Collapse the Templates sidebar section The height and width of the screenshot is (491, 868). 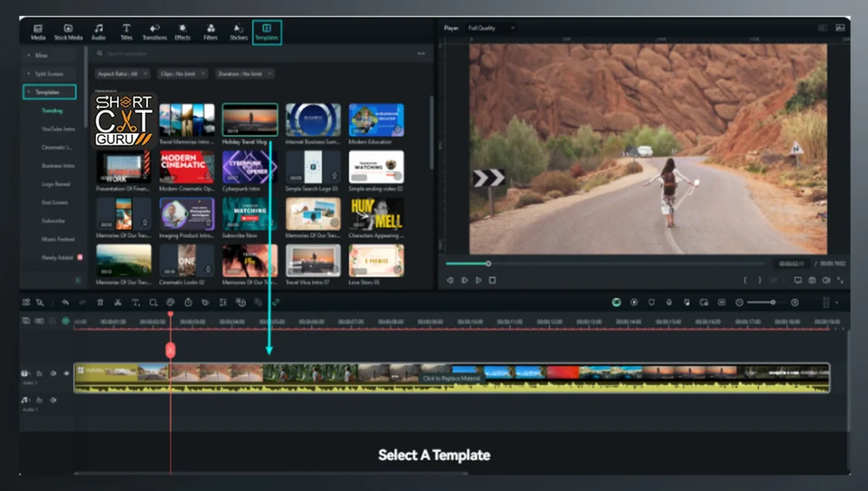tap(49, 92)
